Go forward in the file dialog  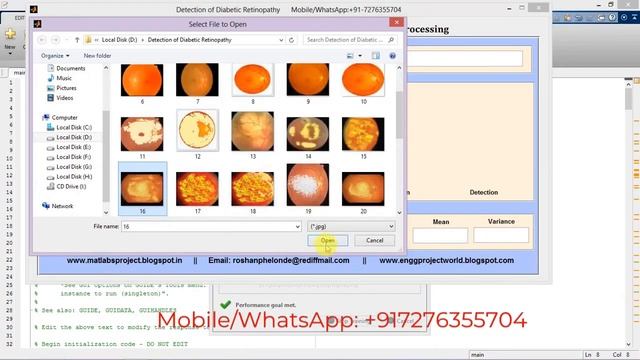click(x=56, y=40)
